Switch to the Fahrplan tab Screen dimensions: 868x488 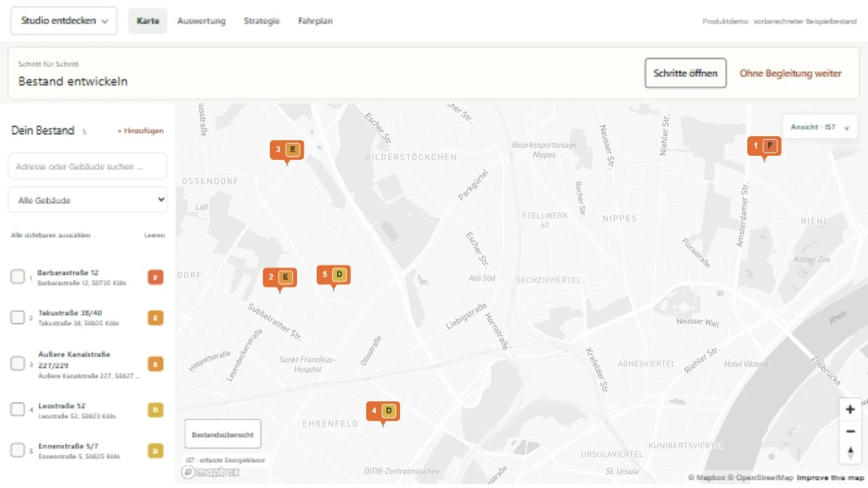coord(315,21)
